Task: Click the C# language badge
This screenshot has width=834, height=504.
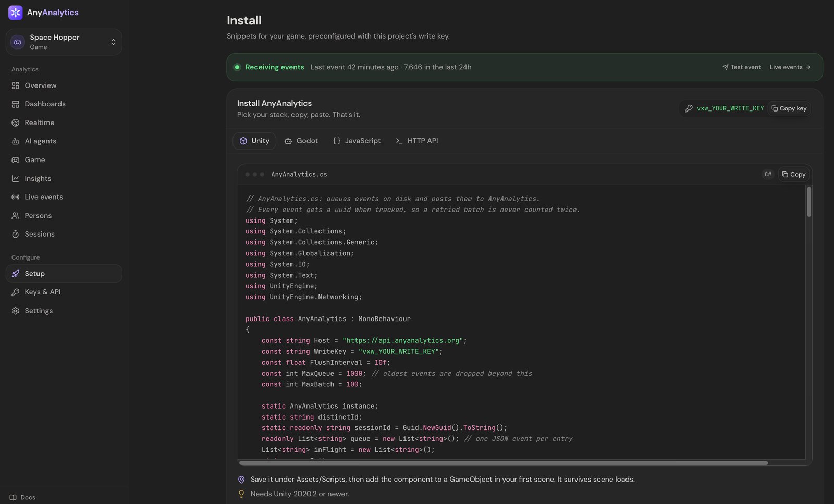Action: click(x=768, y=175)
